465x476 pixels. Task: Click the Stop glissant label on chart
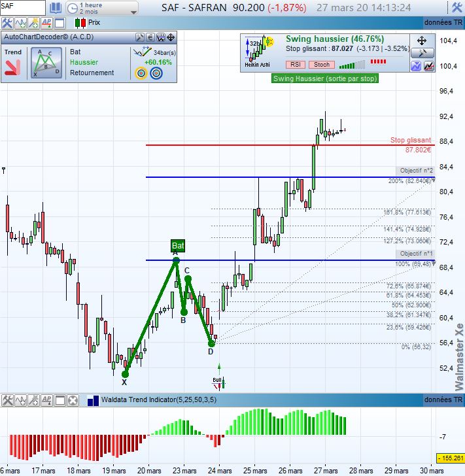tap(410, 140)
